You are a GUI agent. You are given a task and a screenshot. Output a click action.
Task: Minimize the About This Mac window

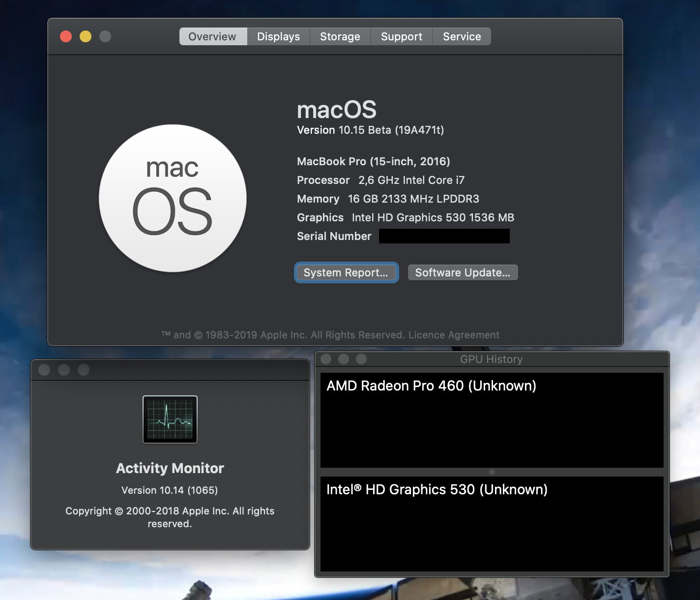point(86,36)
